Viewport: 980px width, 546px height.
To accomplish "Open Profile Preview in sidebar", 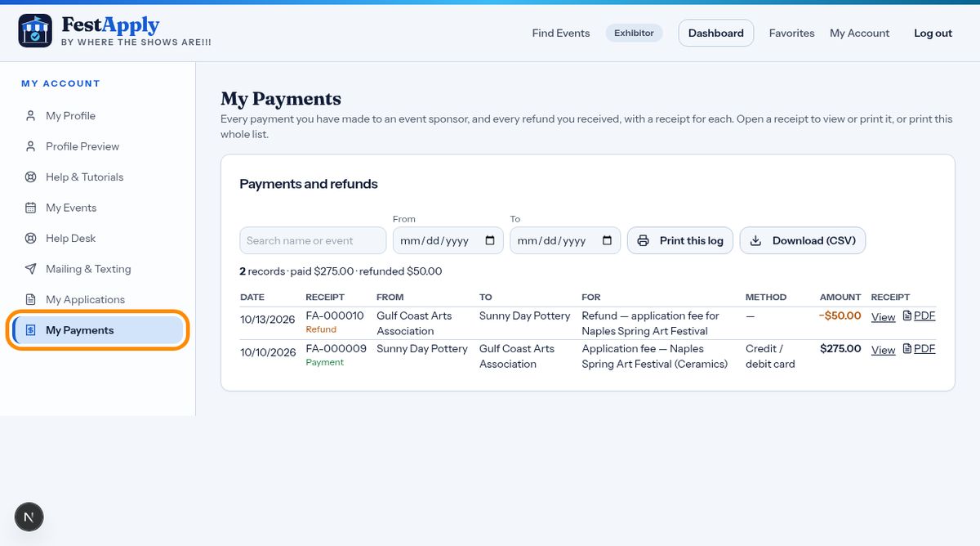I will [98, 146].
